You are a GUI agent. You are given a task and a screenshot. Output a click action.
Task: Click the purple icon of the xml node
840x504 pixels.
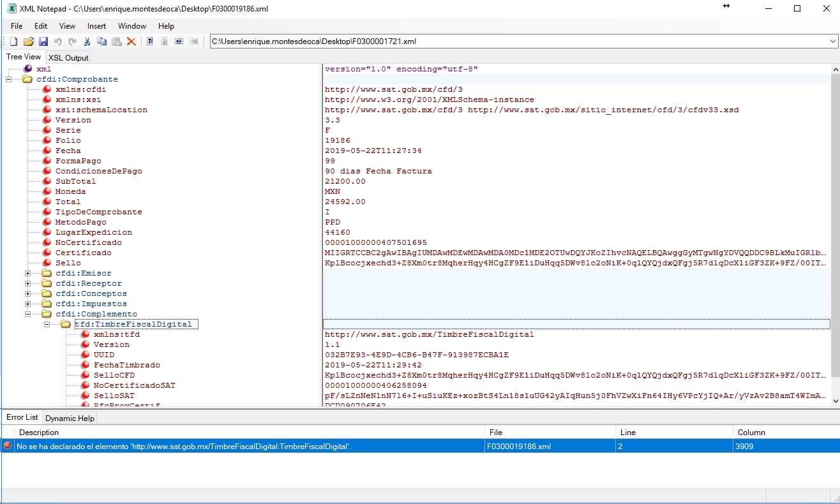[x=27, y=69]
